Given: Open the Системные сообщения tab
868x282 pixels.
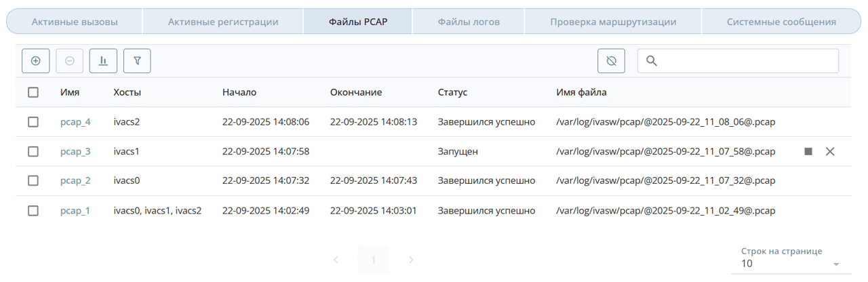Looking at the screenshot, I should (781, 22).
